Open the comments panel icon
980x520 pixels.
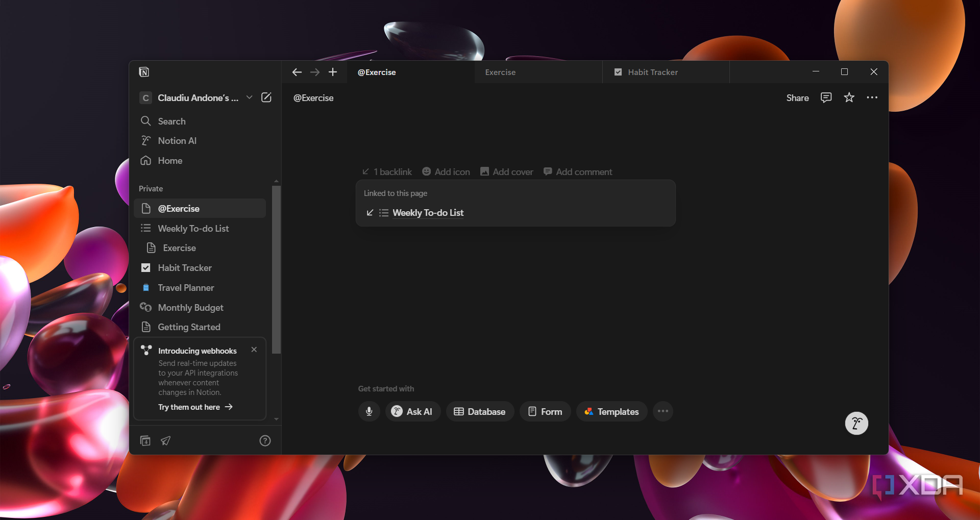[826, 97]
